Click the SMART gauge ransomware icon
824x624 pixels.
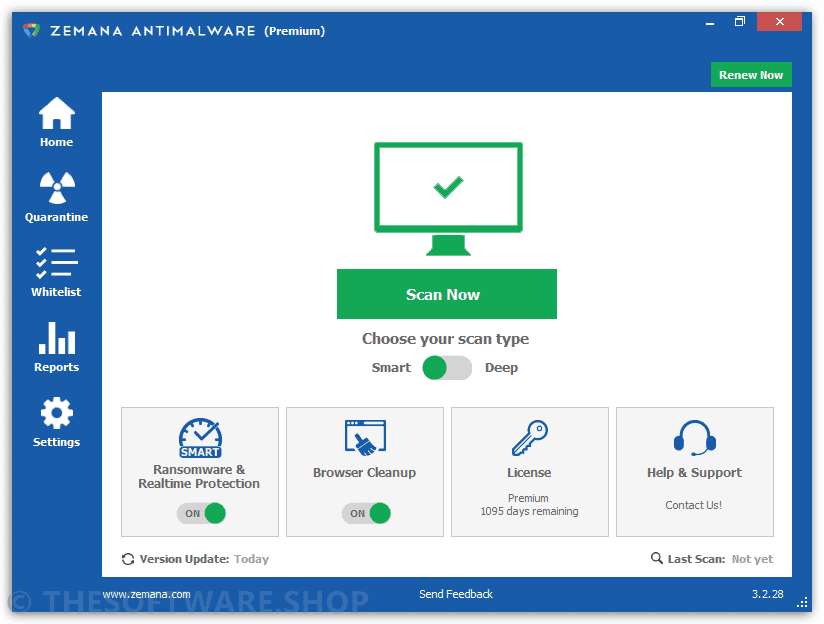click(x=200, y=437)
